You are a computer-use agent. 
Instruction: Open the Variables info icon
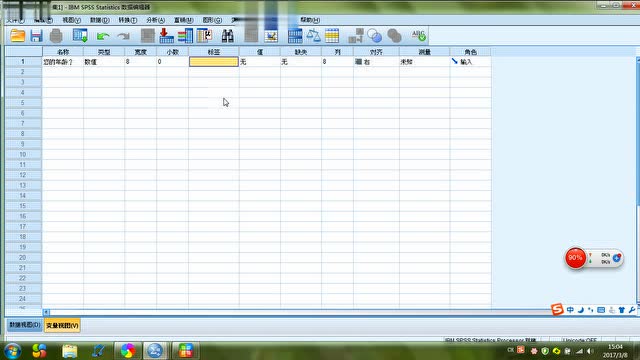[x=185, y=36]
